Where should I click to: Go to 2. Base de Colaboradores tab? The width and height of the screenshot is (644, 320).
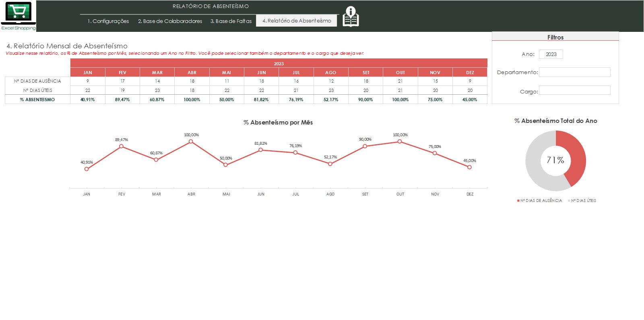pyautogui.click(x=170, y=21)
